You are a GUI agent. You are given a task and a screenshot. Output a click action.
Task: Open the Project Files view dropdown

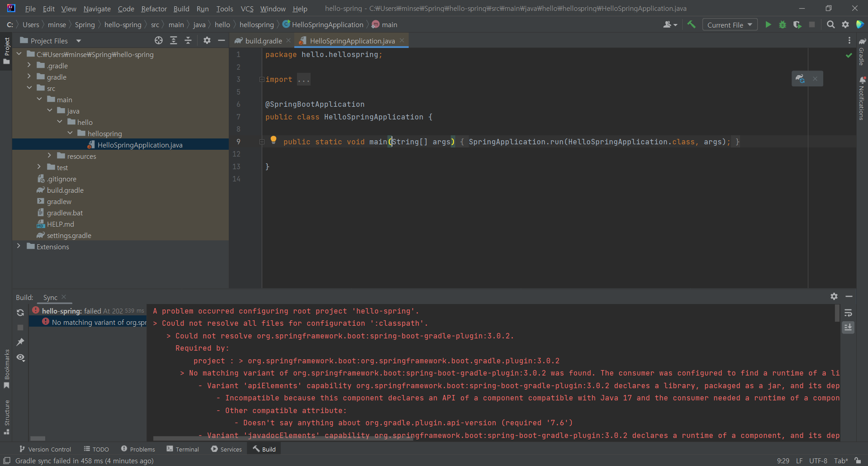[79, 41]
